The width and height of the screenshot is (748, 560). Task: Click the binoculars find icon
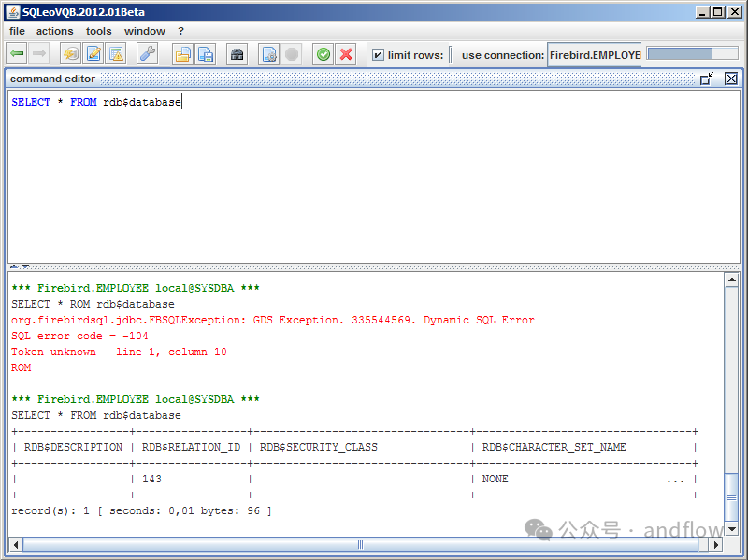pyautogui.click(x=237, y=54)
